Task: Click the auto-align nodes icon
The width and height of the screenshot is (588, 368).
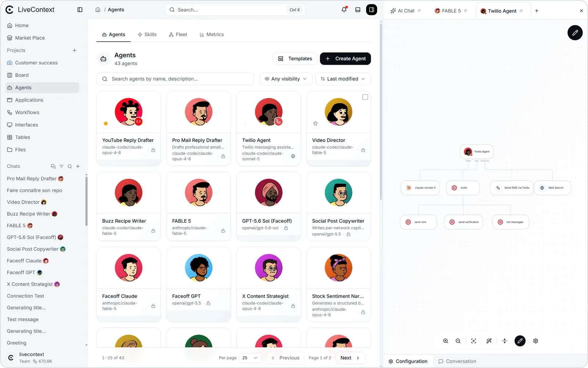Action: pos(505,341)
